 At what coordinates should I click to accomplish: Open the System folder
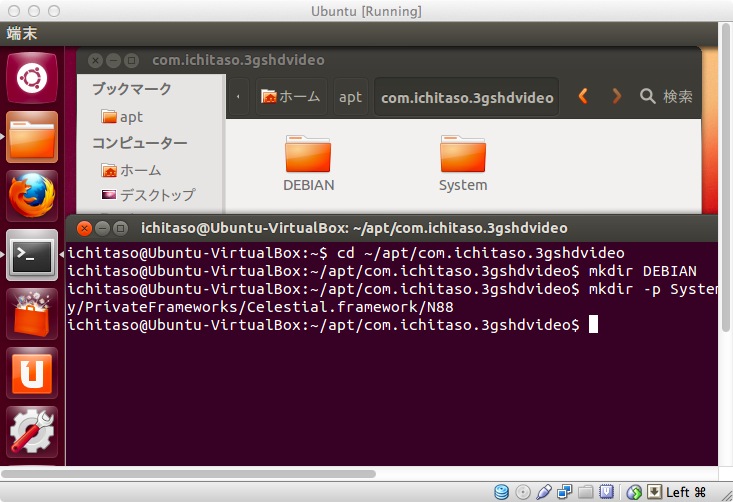coord(463,164)
